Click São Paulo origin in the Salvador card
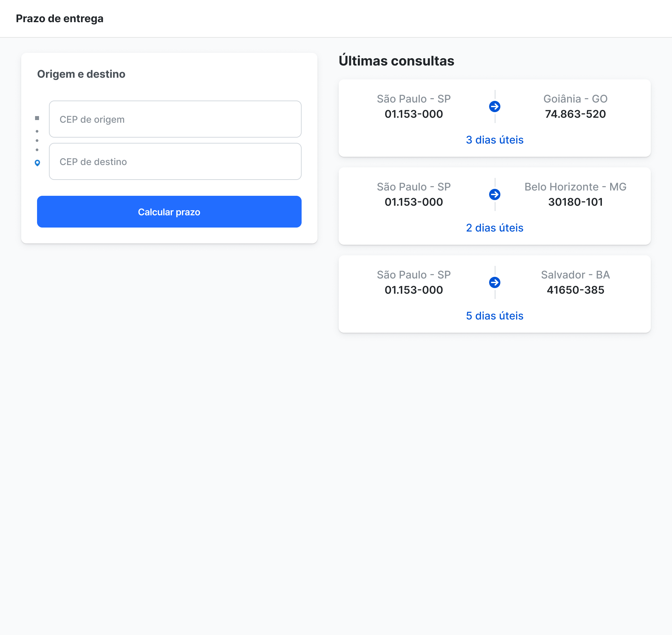The image size is (672, 635). coord(413,275)
